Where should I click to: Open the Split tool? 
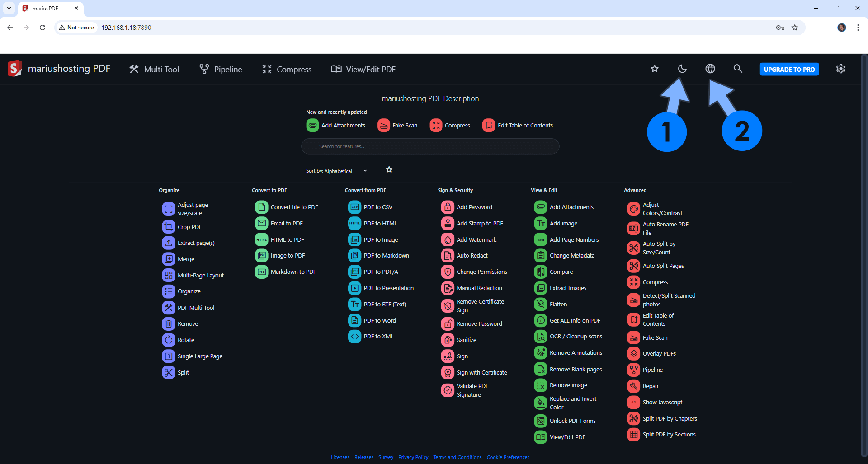pos(176,372)
